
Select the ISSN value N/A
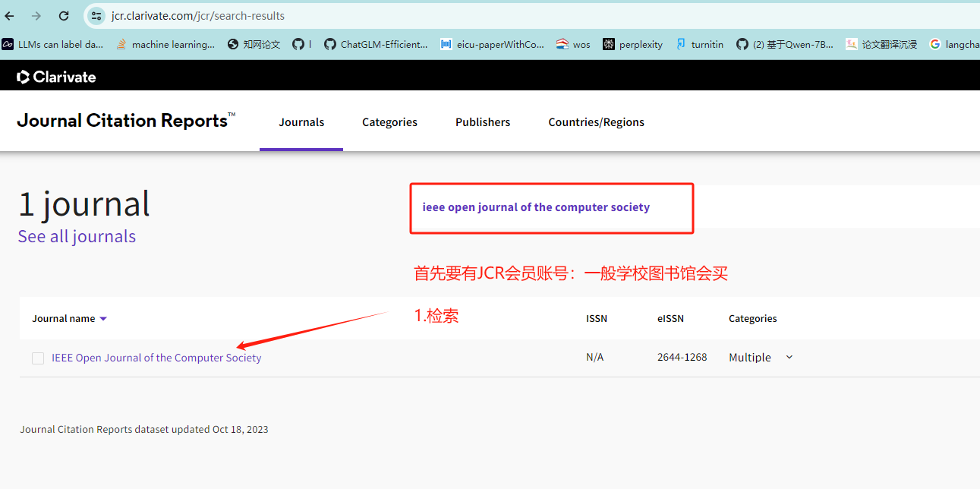pos(594,357)
